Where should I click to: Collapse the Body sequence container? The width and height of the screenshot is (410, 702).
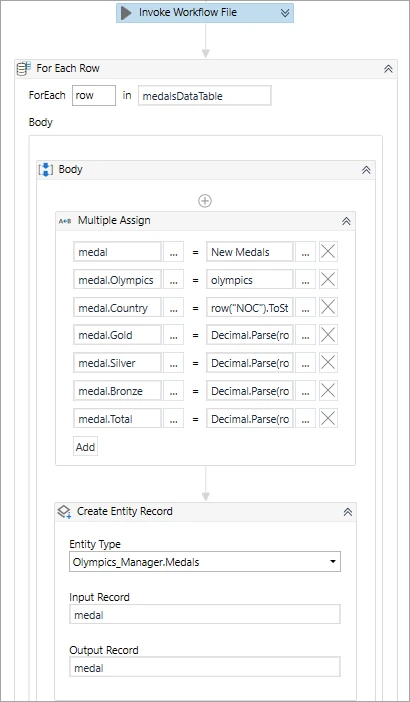(366, 170)
